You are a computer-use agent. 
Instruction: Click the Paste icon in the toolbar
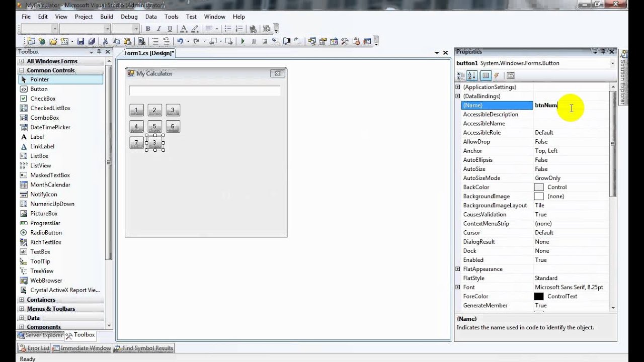(x=126, y=41)
